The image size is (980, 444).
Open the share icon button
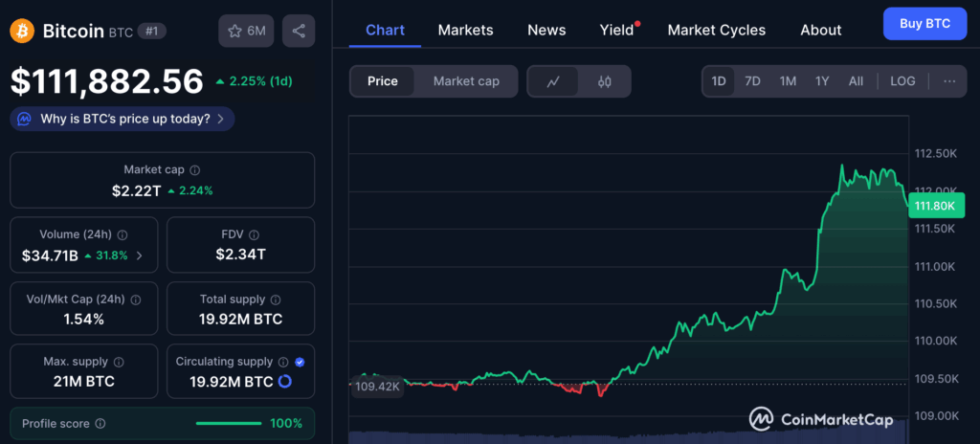[299, 31]
